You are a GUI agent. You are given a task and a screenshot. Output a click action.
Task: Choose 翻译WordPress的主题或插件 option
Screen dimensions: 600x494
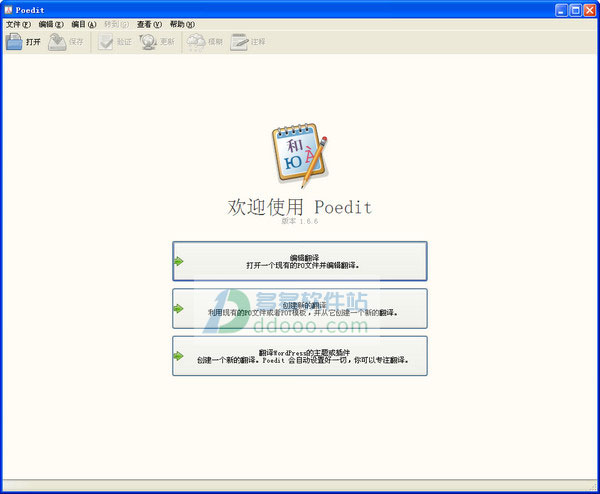pos(300,356)
